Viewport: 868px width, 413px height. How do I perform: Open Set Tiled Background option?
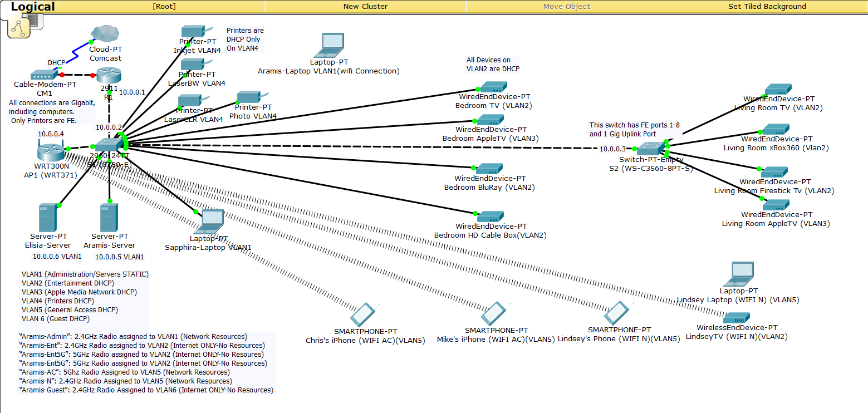(x=767, y=7)
